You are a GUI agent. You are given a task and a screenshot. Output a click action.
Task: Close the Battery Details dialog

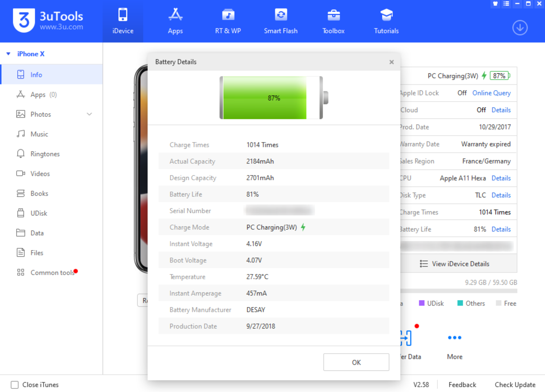click(392, 62)
